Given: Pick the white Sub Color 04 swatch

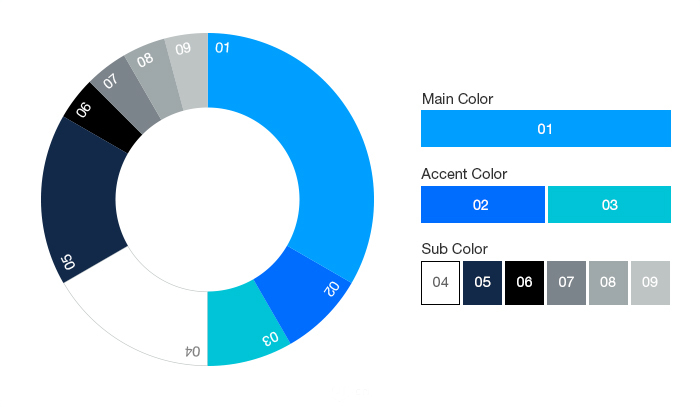Looking at the screenshot, I should (440, 282).
